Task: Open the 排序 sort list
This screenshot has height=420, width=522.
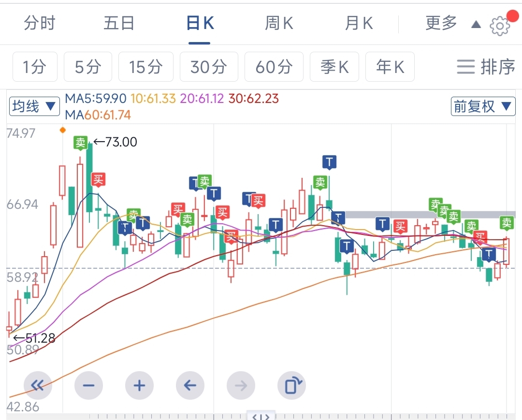Action: coord(485,67)
